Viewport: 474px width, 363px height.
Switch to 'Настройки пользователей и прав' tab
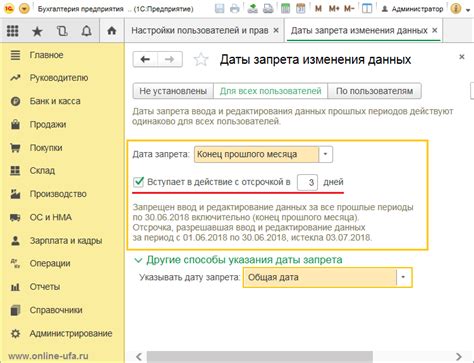[200, 30]
